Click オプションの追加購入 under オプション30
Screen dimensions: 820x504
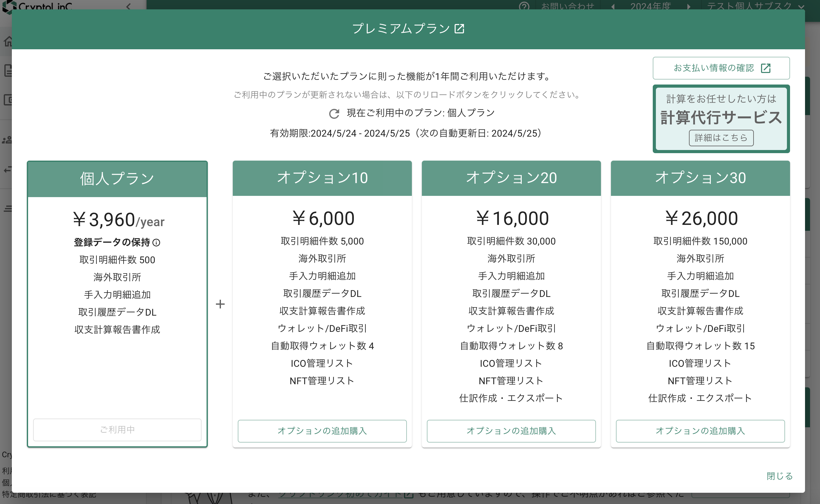(700, 431)
